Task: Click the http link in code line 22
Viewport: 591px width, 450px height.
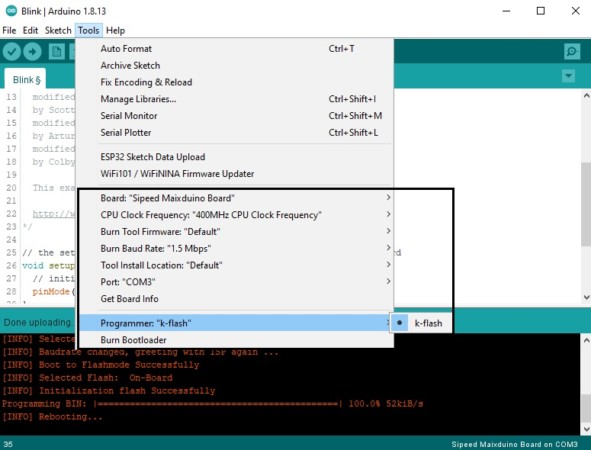Action: pos(54,214)
